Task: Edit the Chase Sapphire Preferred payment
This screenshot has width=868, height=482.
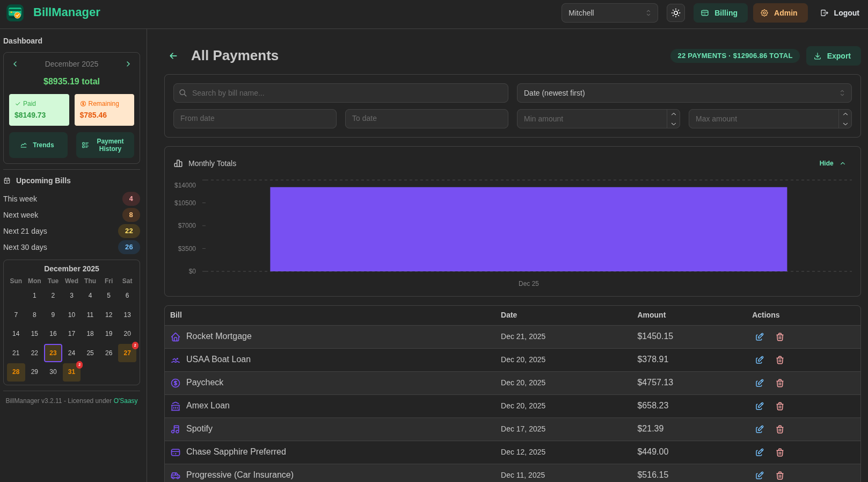Action: pos(760,452)
